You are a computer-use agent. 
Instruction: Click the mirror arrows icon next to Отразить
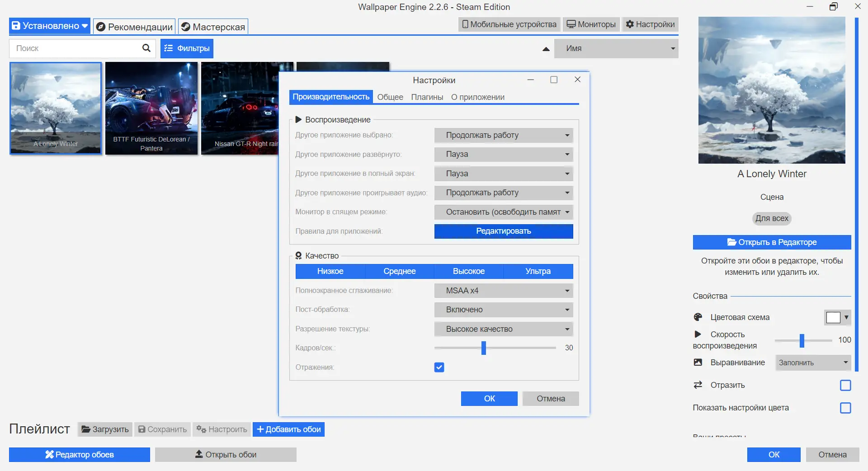pyautogui.click(x=698, y=385)
